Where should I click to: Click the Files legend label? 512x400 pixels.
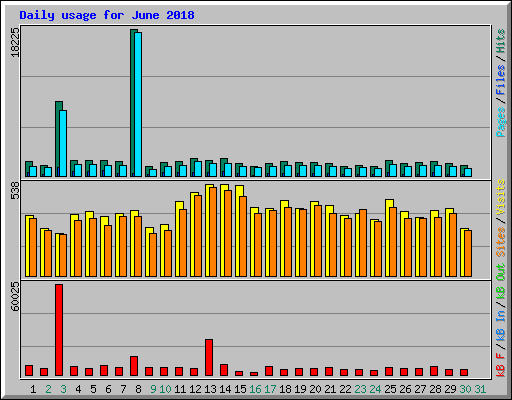click(x=501, y=79)
